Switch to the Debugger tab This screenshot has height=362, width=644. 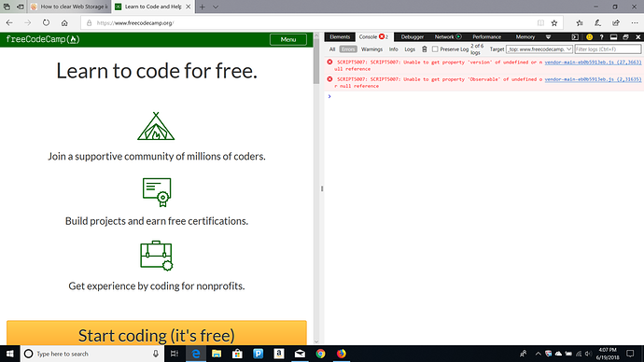point(412,37)
